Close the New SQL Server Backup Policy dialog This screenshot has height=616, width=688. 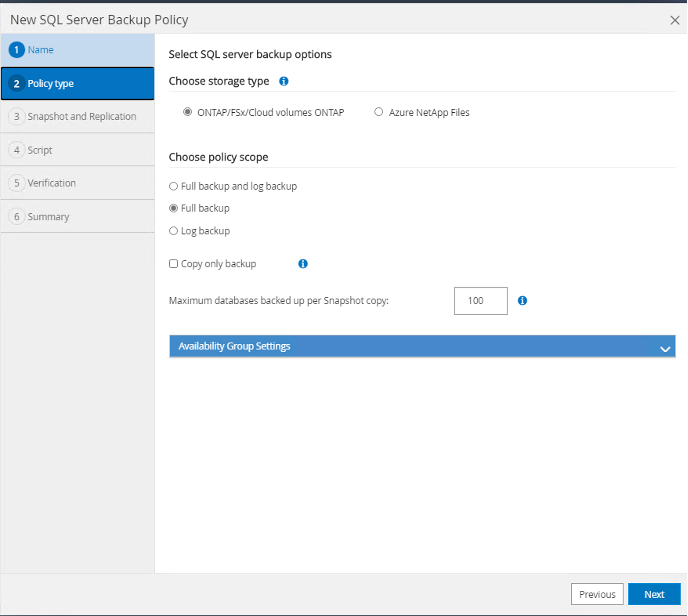(674, 19)
